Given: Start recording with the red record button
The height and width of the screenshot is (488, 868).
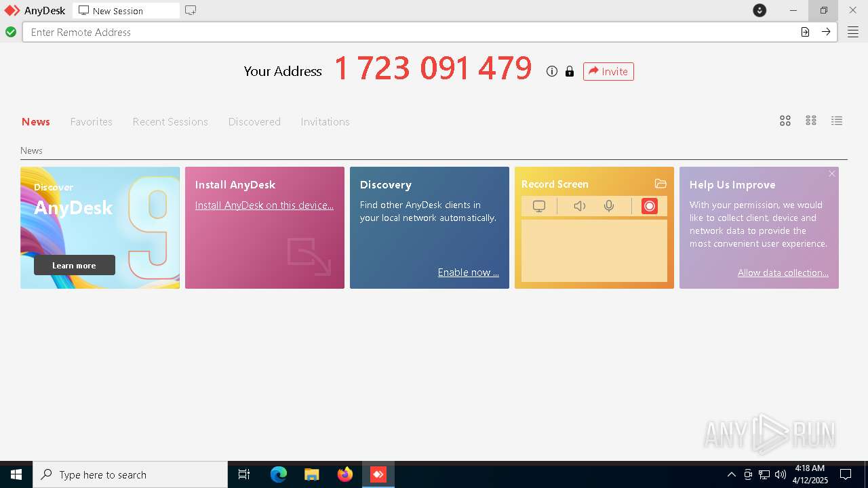Looking at the screenshot, I should 650,206.
